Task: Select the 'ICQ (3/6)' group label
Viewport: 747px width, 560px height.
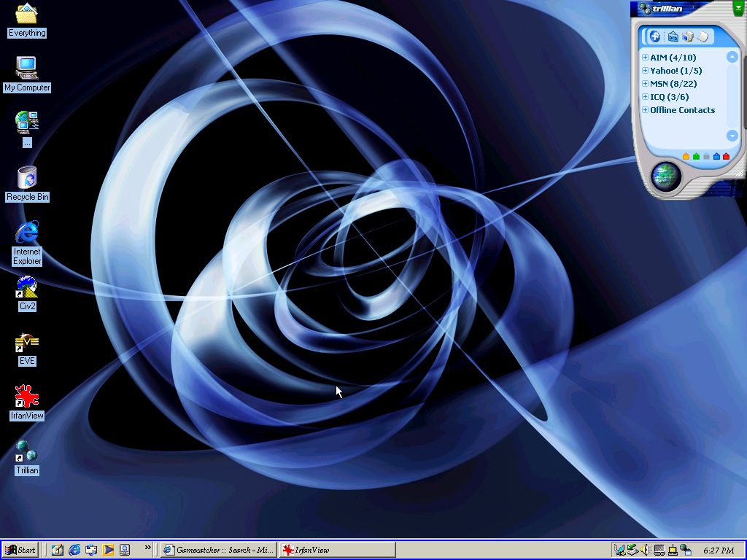Action: point(670,97)
